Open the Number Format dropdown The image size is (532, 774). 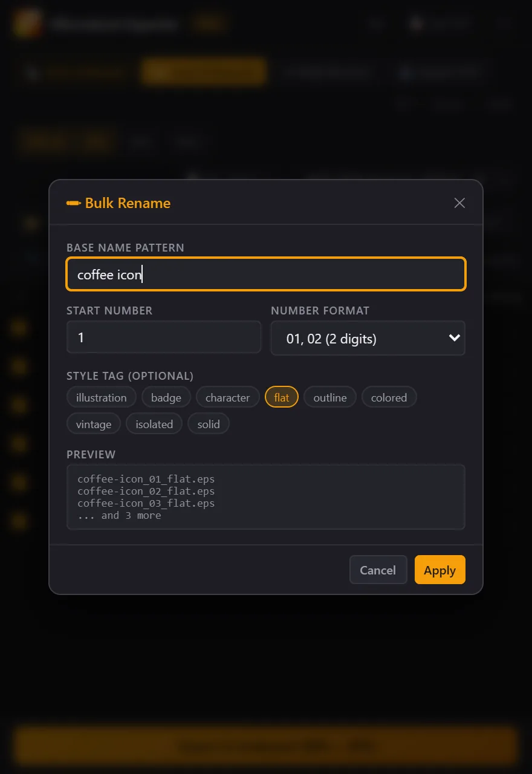coord(368,338)
